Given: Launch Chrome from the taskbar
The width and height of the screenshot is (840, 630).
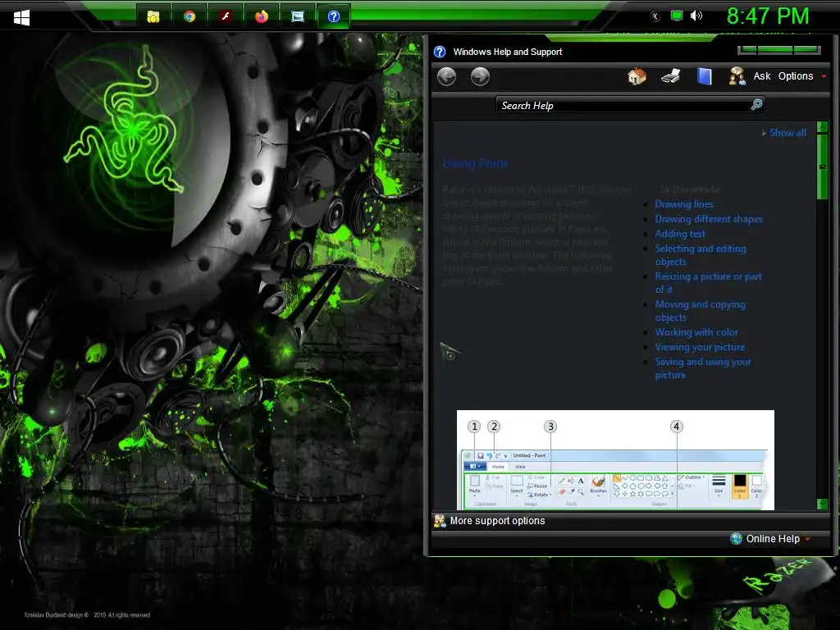Looking at the screenshot, I should 189,16.
